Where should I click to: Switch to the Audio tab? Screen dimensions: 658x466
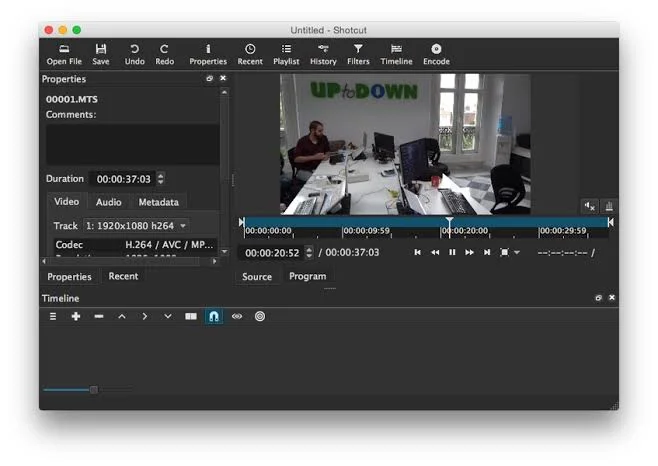tap(109, 202)
